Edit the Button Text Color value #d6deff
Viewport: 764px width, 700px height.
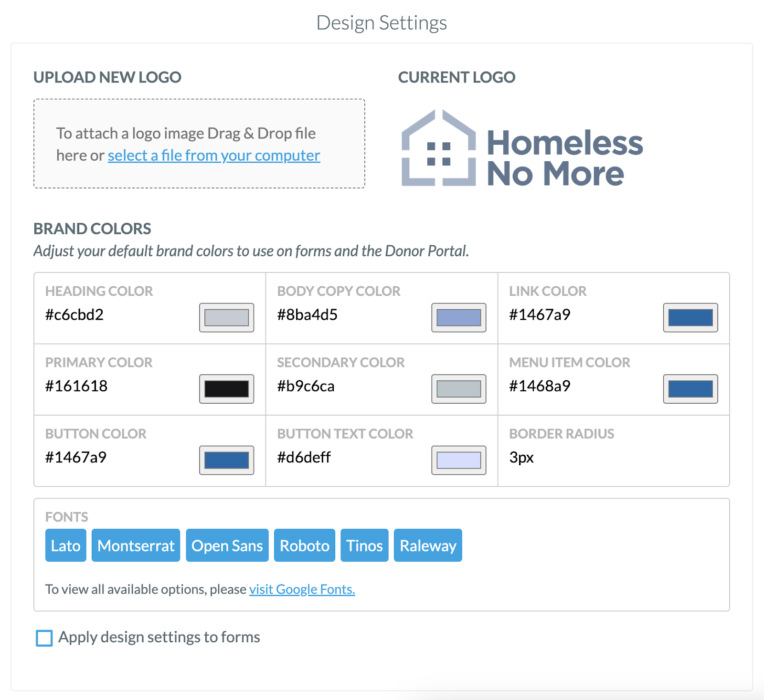point(304,458)
